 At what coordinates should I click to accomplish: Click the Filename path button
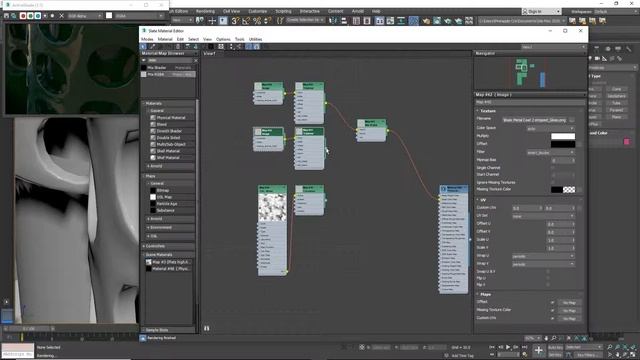[535, 120]
